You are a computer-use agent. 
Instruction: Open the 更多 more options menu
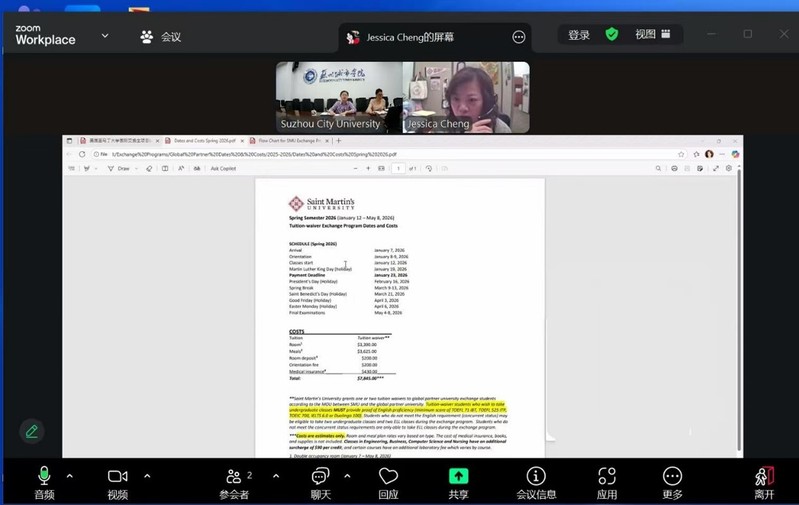tap(672, 480)
